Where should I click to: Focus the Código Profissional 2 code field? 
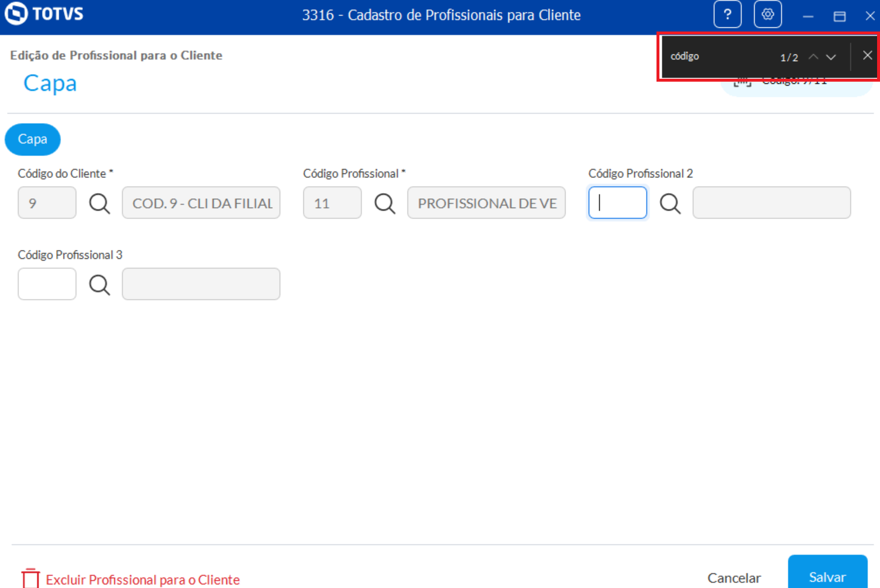coord(618,203)
